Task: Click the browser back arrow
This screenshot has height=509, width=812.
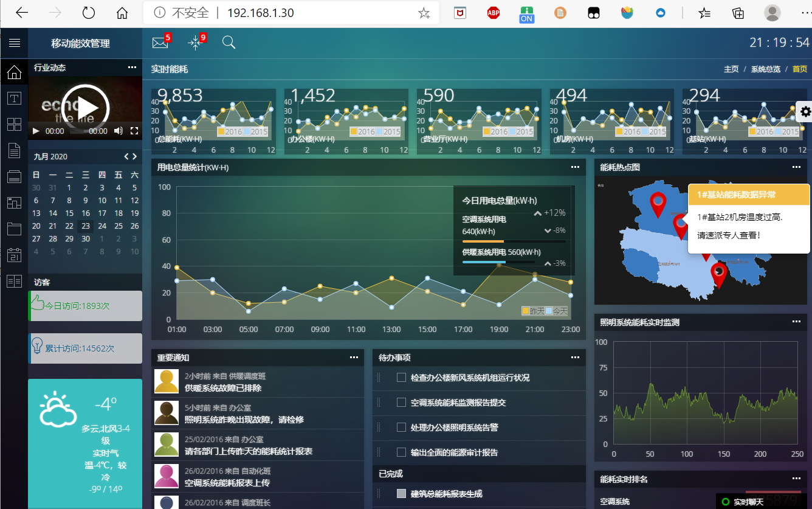Action: click(22, 13)
